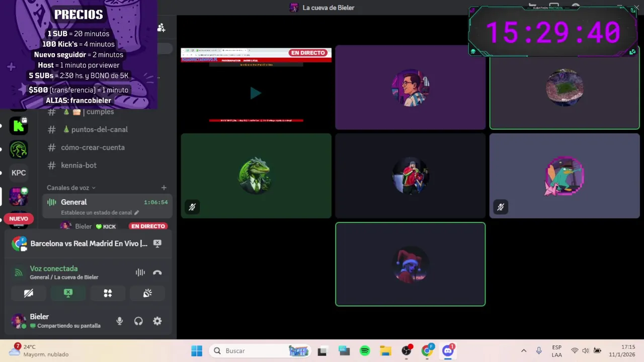Select Perry the platypus avatar tile
The width and height of the screenshot is (644, 362).
tap(565, 175)
